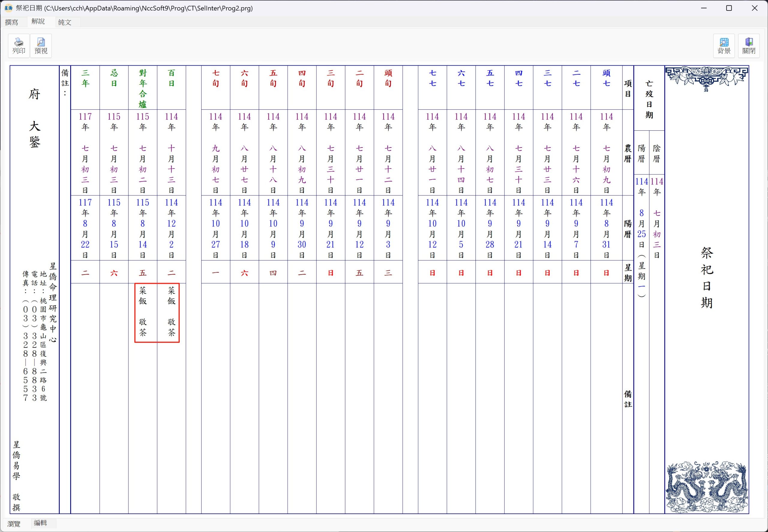Viewport: 768px width, 532px height.
Task: Click the floral ornament at top right
Action: point(706,78)
